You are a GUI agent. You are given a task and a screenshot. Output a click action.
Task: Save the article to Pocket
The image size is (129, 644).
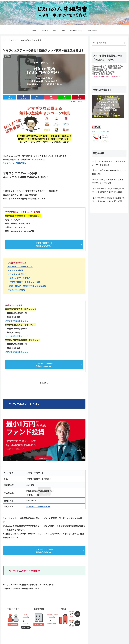coord(51,97)
